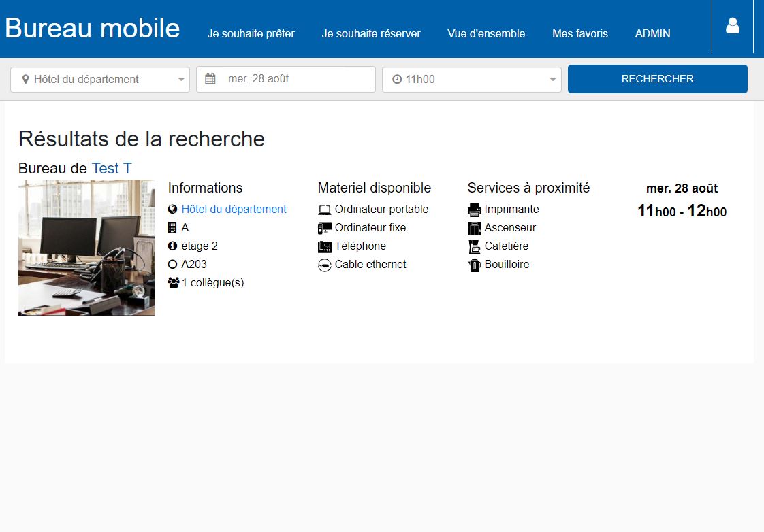Screen dimensions: 764x532
Task: Click the kettle icon for Bouilloire
Action: (474, 265)
